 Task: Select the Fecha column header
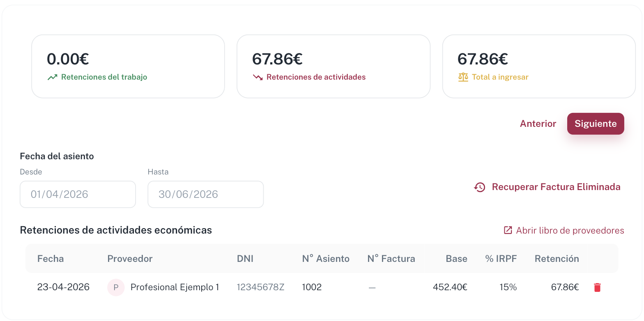[51, 259]
